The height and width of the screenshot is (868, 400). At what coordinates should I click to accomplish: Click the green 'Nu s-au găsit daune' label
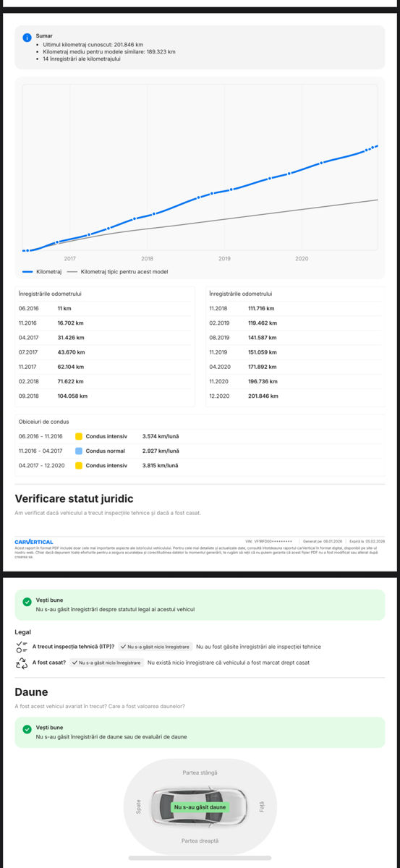tap(200, 807)
